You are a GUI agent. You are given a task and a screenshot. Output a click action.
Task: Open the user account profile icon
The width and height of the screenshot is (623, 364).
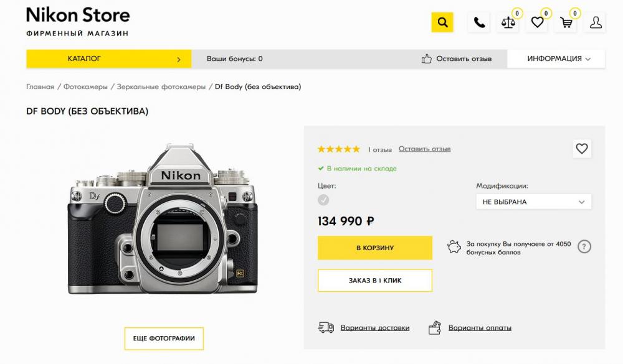[x=596, y=22]
